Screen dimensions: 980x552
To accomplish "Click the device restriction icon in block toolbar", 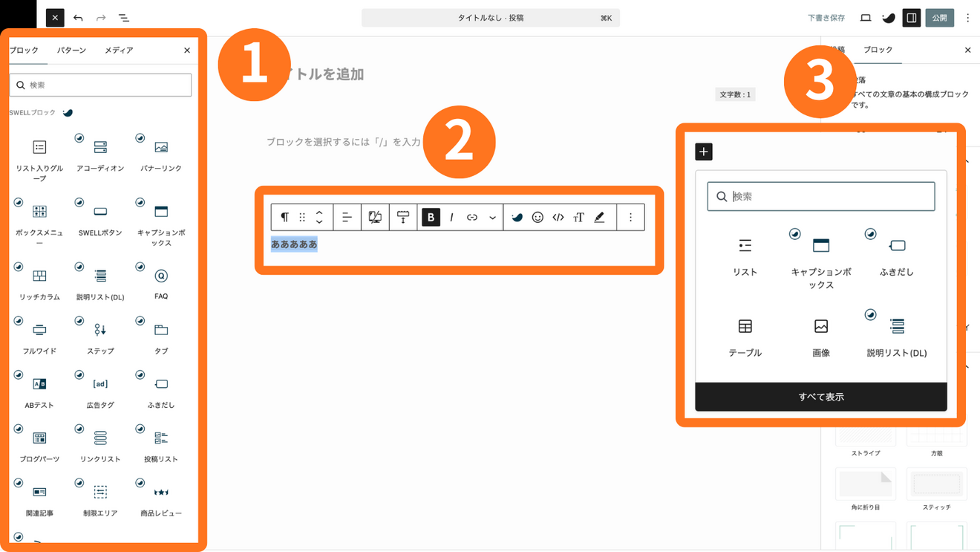I will point(375,217).
